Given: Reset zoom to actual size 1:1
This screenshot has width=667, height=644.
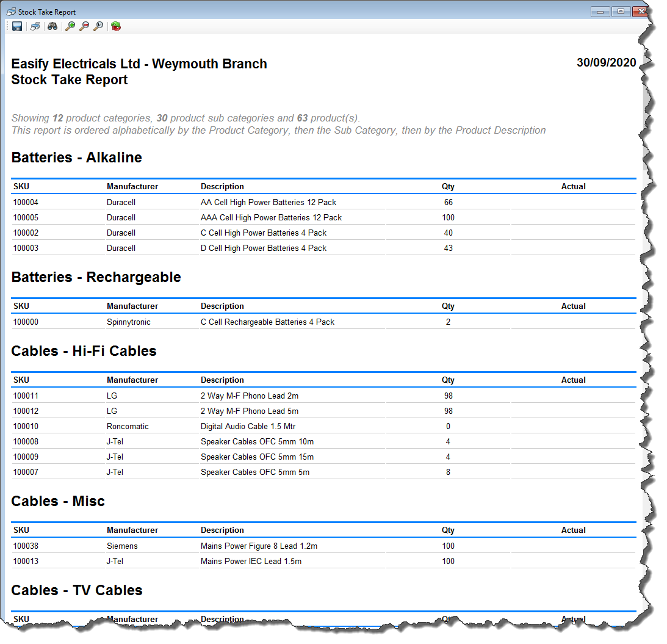Looking at the screenshot, I should point(98,26).
